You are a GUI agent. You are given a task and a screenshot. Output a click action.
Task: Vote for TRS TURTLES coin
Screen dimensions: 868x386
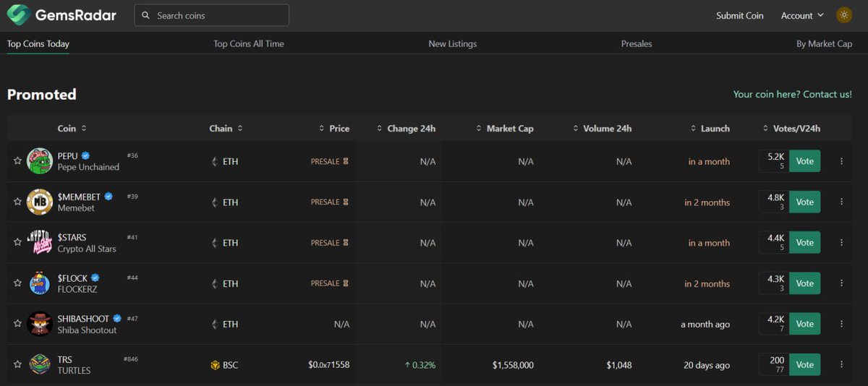(x=805, y=365)
